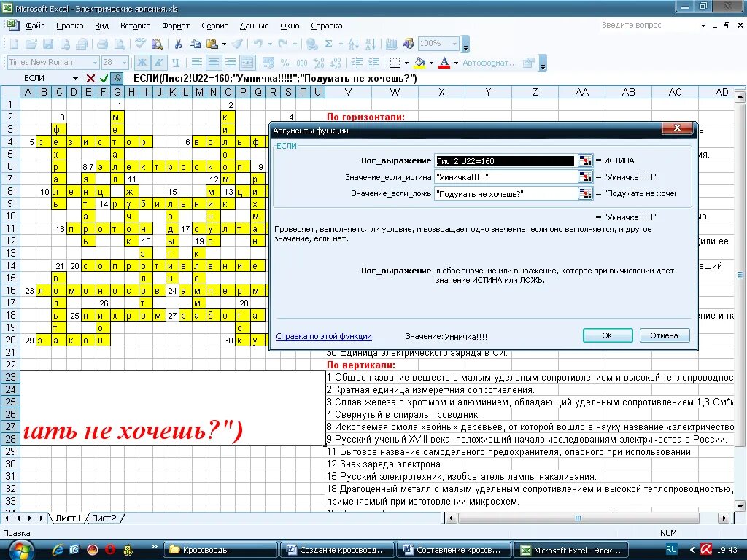Click the Cut scissors icon
Screen dimensions: 747x560
point(178,44)
